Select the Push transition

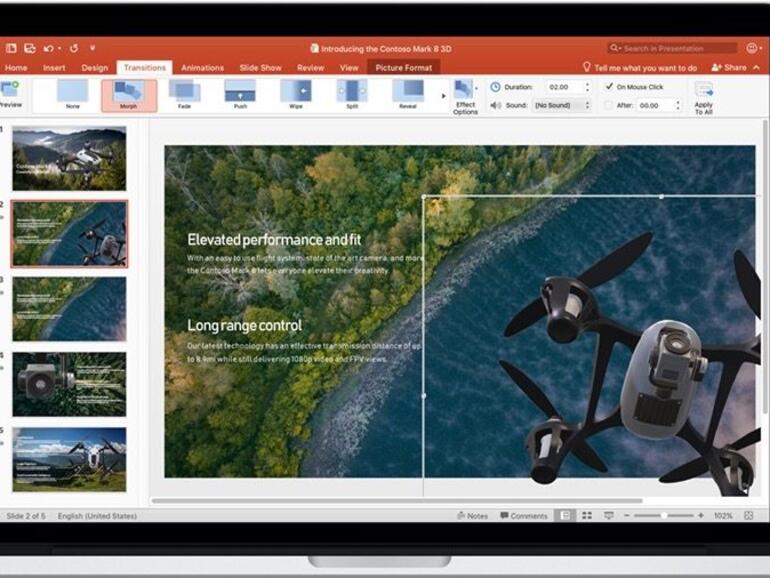point(240,94)
